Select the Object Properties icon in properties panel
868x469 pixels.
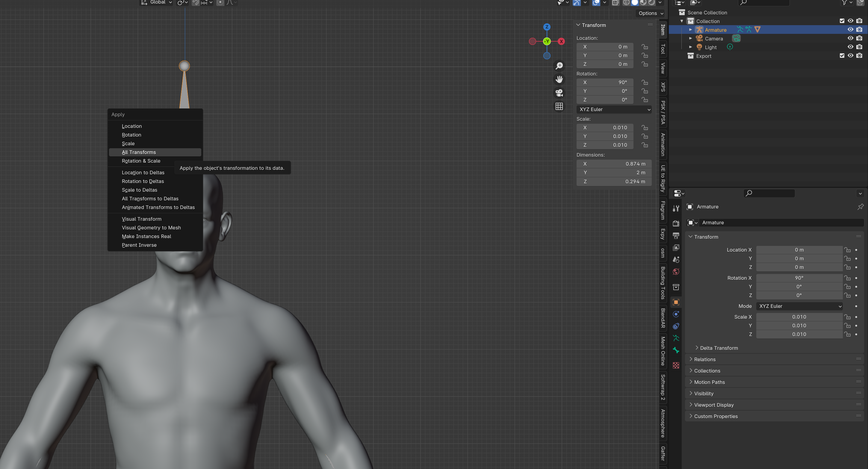click(x=676, y=301)
